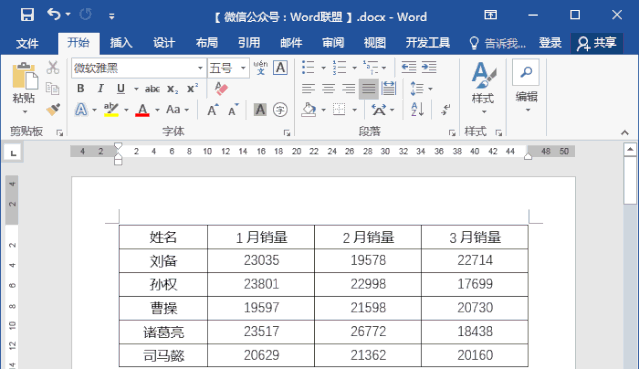The width and height of the screenshot is (639, 369).
Task: Open the 编辑 editing menu
Action: 526,86
